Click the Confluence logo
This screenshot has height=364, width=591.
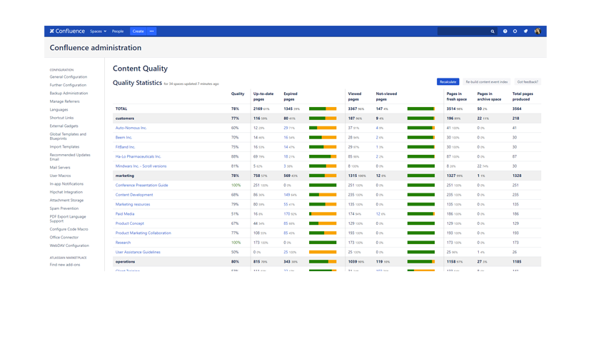[67, 31]
